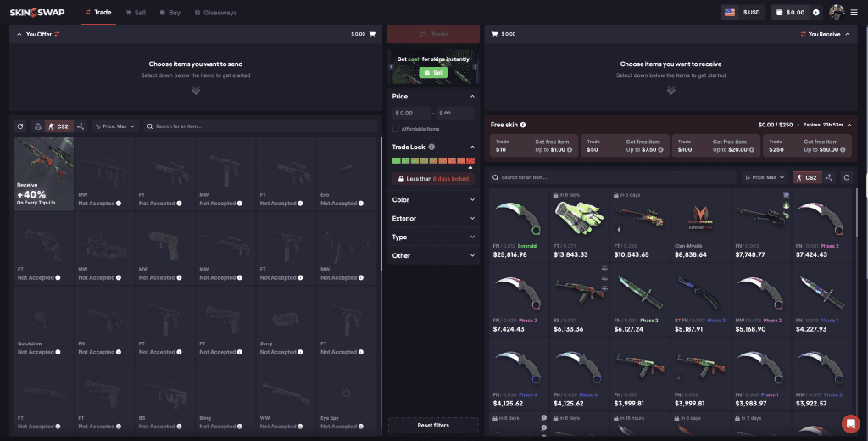The image size is (868, 441).
Task: Click the receive panel search field
Action: [x=613, y=177]
